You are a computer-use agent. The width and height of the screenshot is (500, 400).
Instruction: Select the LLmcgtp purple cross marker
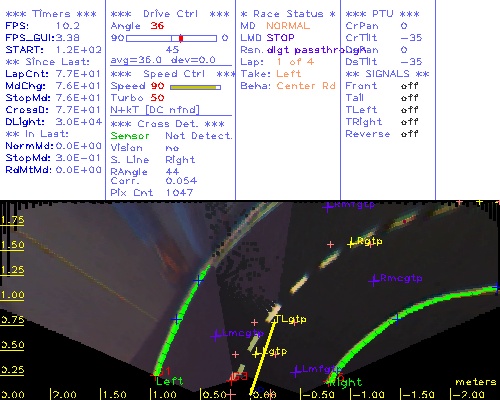pos(216,335)
